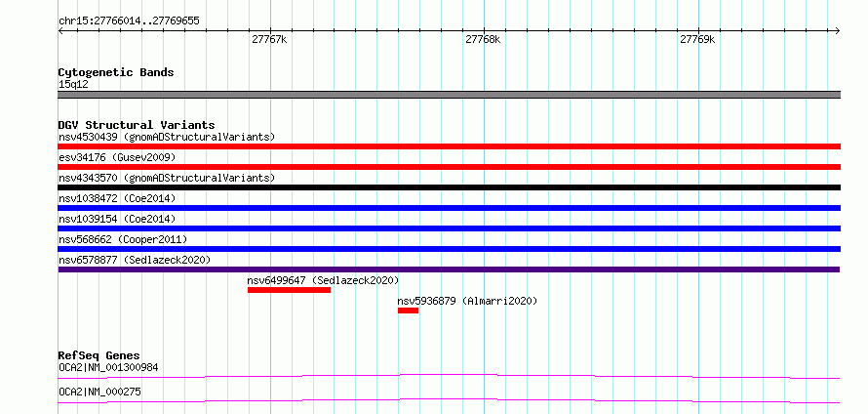Click the 15q12 band label
Screen dimensions: 868x414
pos(73,85)
